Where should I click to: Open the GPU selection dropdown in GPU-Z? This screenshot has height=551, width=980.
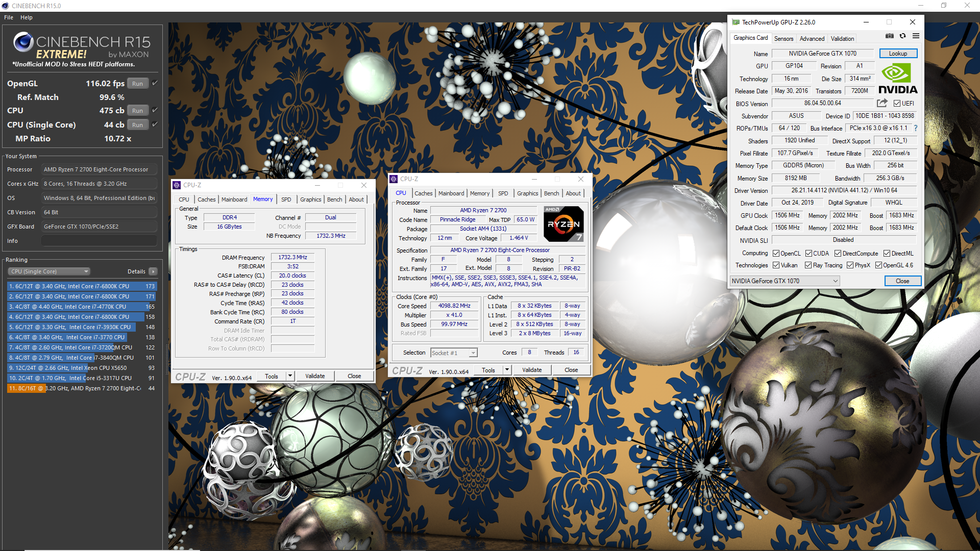[785, 281]
